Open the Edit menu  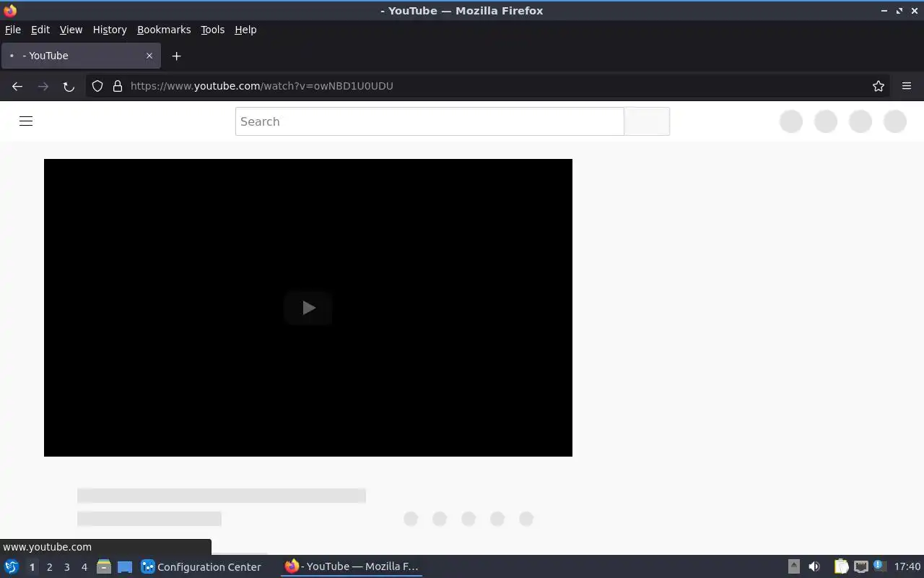click(40, 30)
